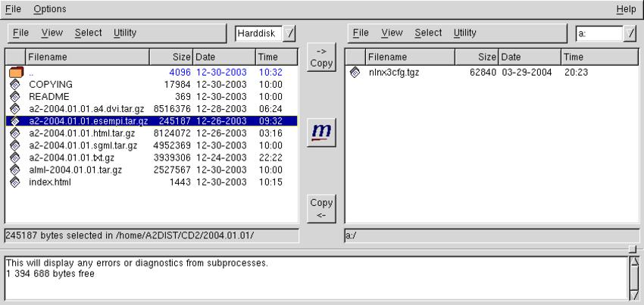
Task: Open the top-level Options menu
Action: click(49, 9)
